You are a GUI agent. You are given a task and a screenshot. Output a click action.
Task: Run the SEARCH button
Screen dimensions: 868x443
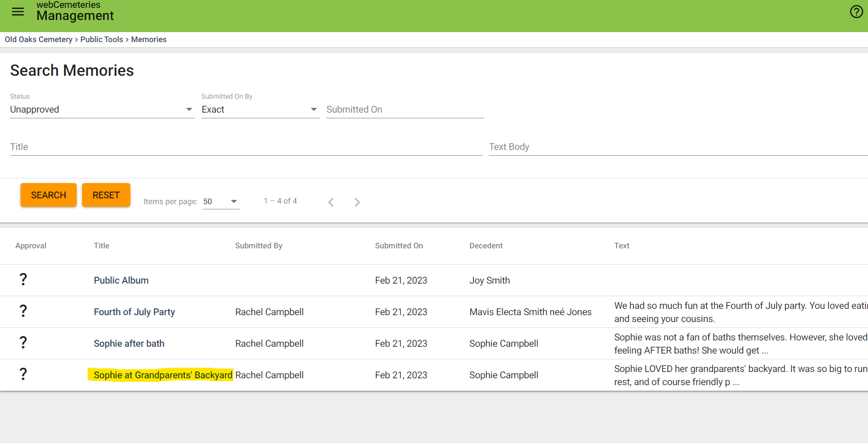48,195
